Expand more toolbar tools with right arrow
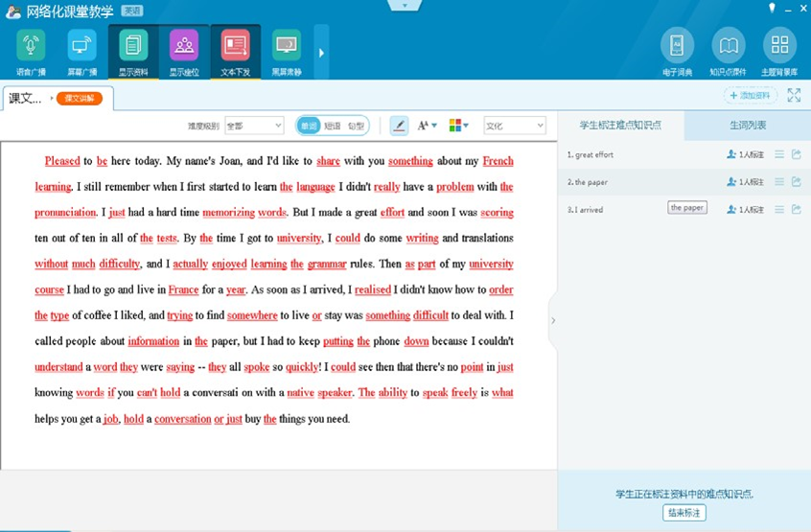This screenshot has height=532, width=811. pos(321,52)
